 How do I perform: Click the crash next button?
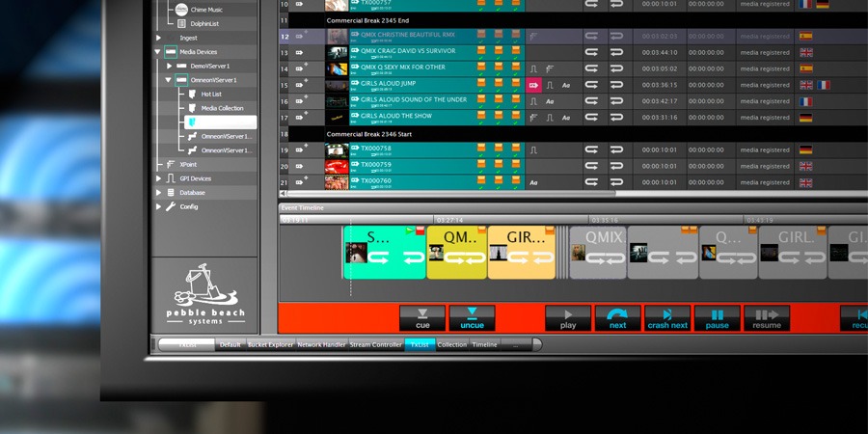pyautogui.click(x=667, y=318)
